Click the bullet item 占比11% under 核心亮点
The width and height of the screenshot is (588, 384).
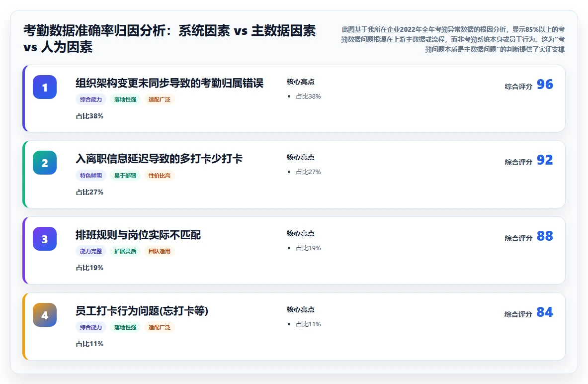(308, 324)
